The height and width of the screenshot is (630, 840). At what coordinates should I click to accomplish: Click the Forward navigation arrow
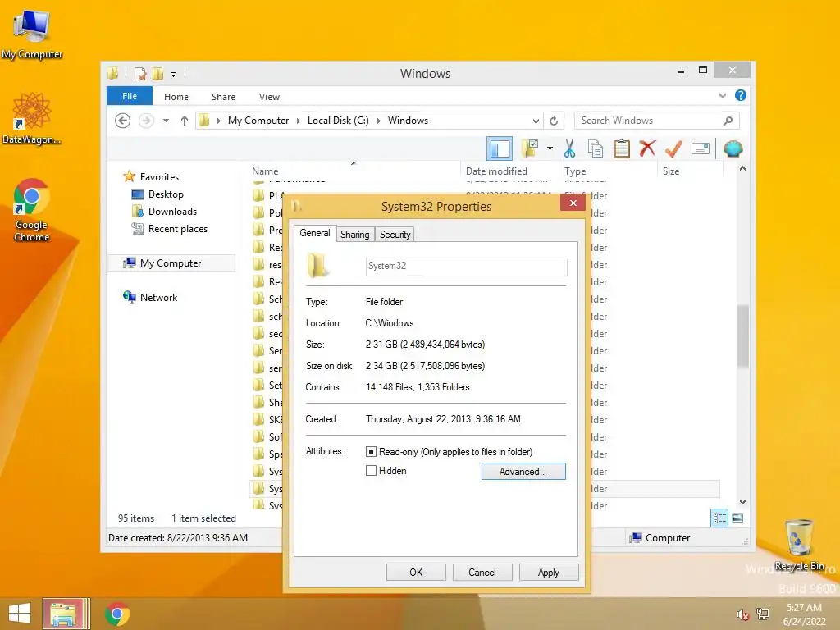click(x=146, y=121)
